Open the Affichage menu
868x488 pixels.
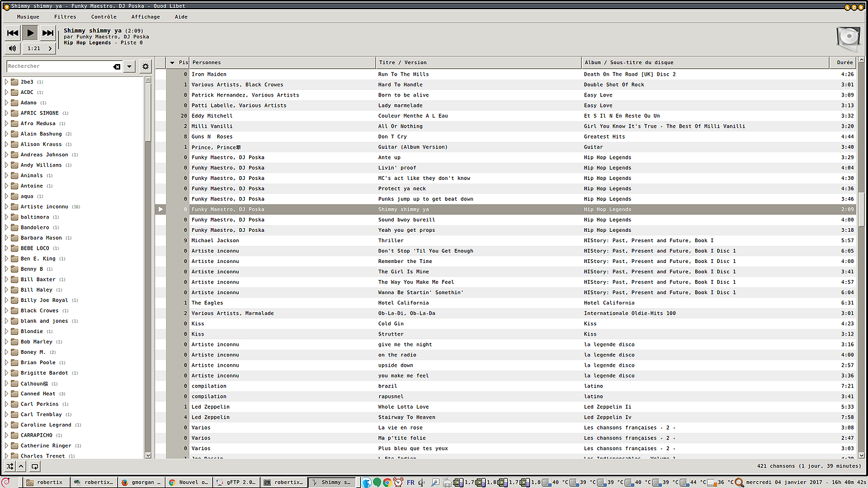(145, 17)
